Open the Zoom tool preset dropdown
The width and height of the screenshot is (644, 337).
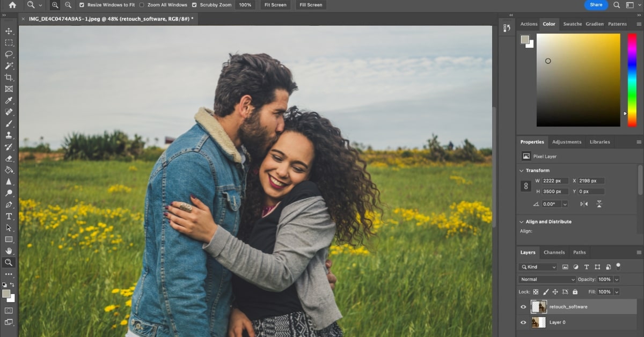tap(40, 5)
